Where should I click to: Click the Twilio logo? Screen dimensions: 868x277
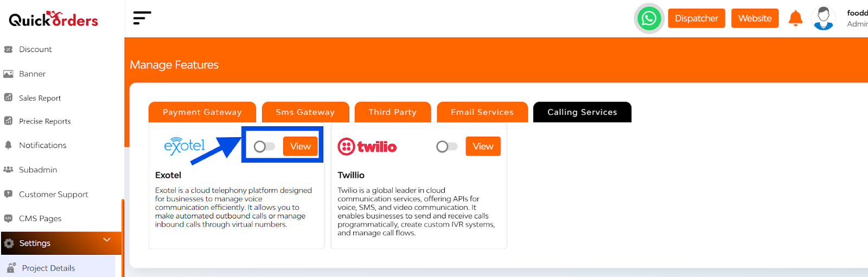coord(367,146)
